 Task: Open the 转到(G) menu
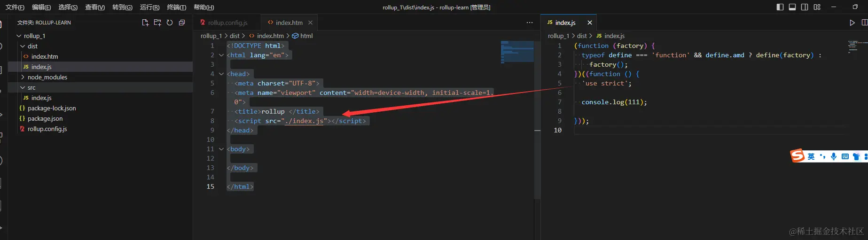(122, 7)
